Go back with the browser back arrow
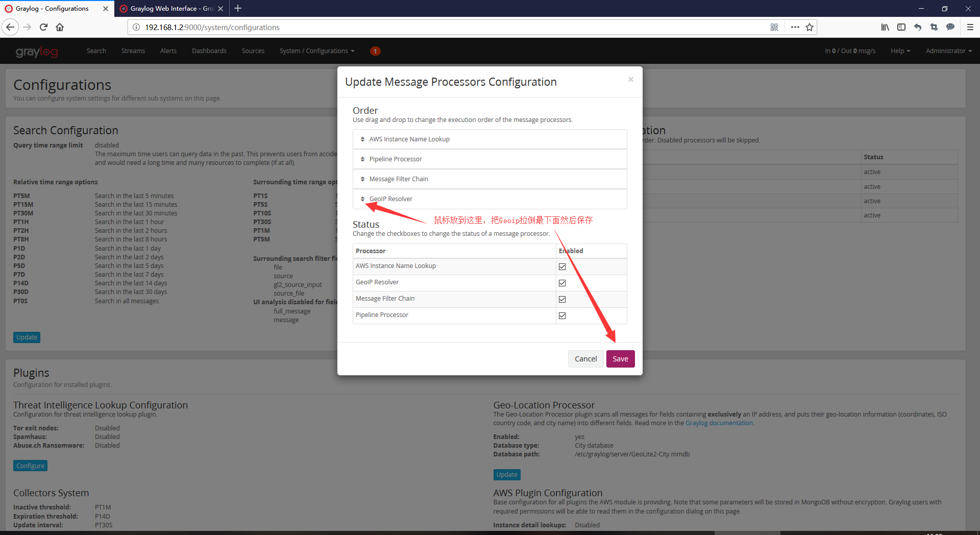This screenshot has width=980, height=535. pos(10,27)
